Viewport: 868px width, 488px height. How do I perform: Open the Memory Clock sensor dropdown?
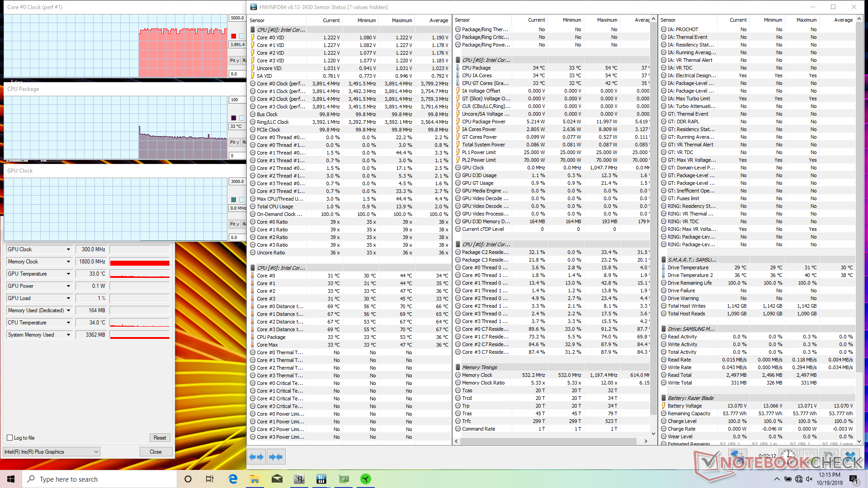(68, 262)
